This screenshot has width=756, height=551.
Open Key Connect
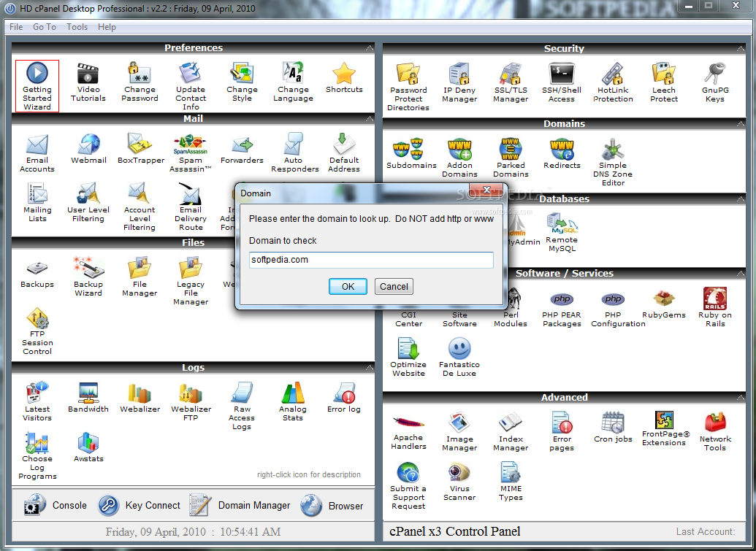click(139, 505)
